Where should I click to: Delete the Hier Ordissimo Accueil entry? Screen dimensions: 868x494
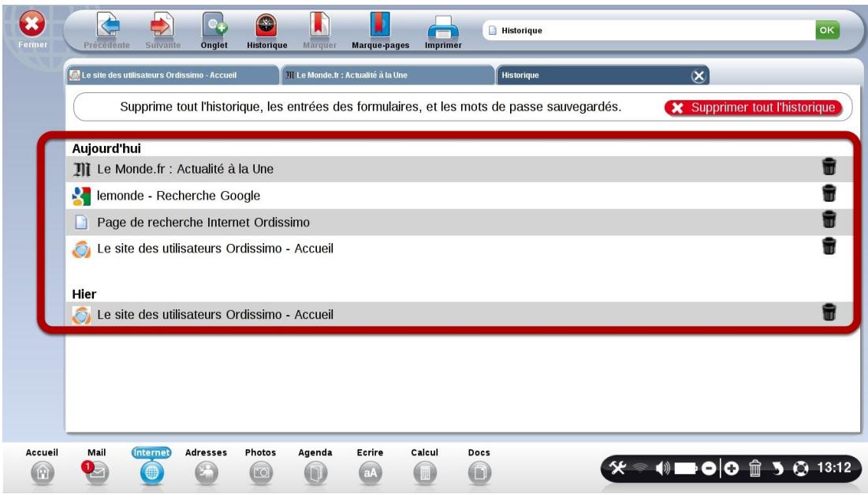click(829, 312)
